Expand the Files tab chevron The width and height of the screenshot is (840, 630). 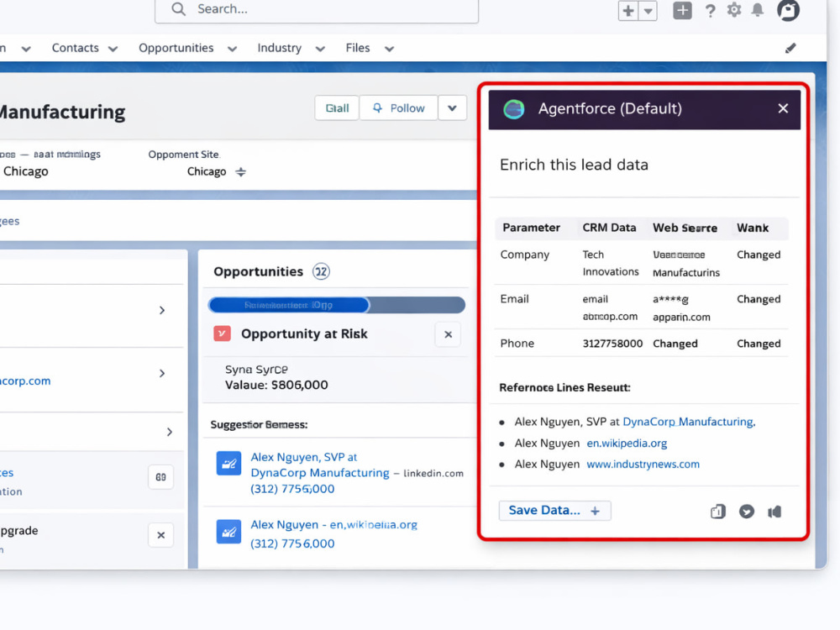point(390,49)
